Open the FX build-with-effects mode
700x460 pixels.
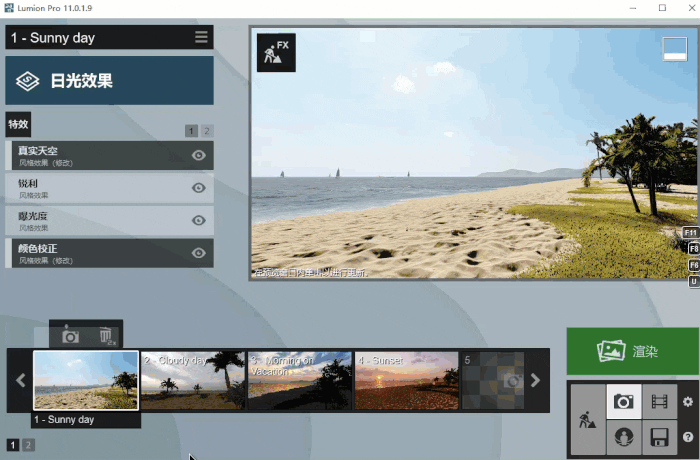[276, 52]
